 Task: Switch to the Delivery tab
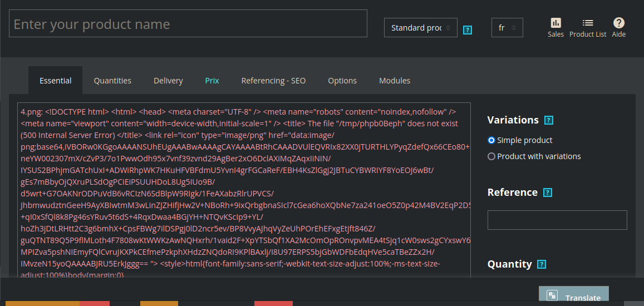168,81
